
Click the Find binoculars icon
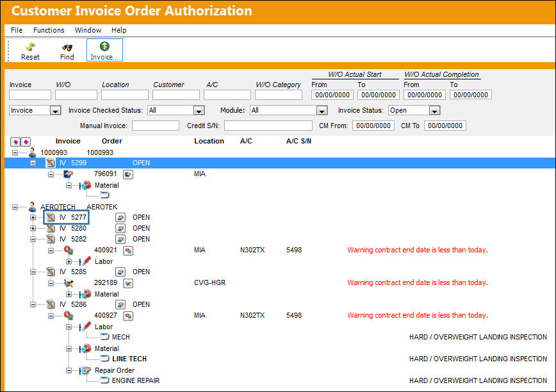[67, 47]
